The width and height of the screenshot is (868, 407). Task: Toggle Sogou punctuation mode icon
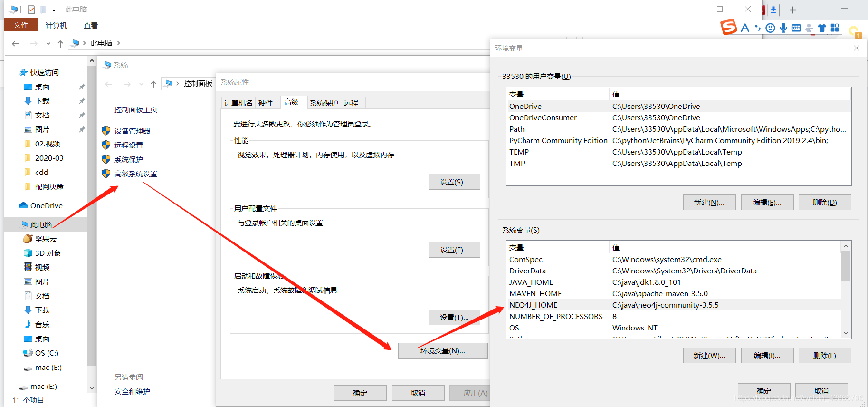[x=758, y=28]
